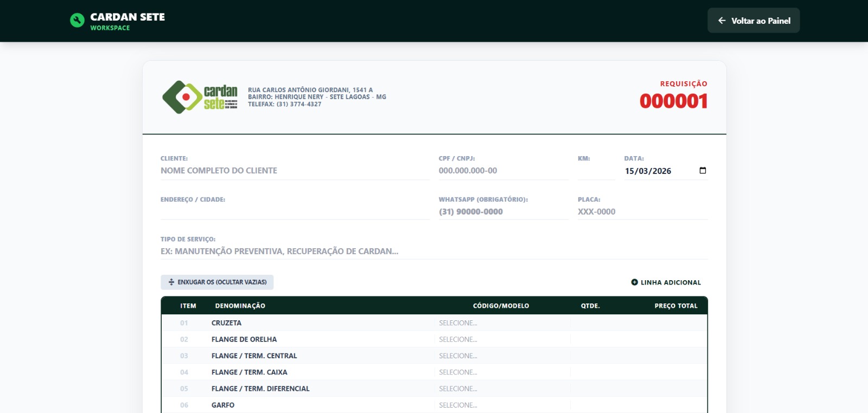
Task: Click Voltar ao Painel button
Action: click(x=754, y=21)
